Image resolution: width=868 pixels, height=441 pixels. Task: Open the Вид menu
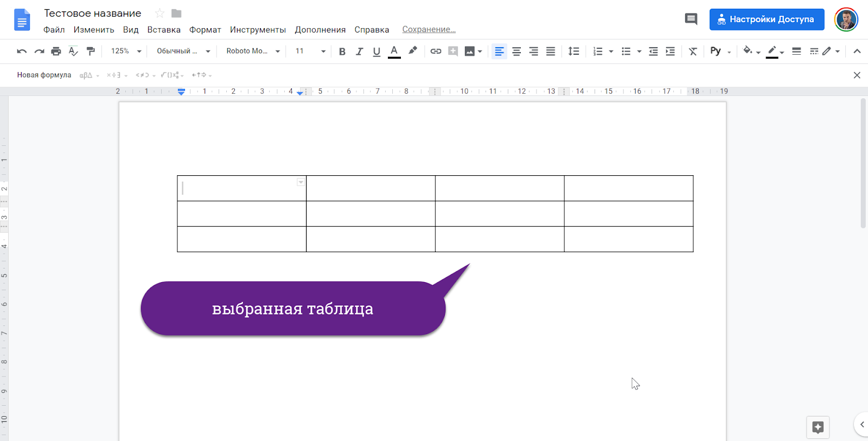pyautogui.click(x=131, y=30)
